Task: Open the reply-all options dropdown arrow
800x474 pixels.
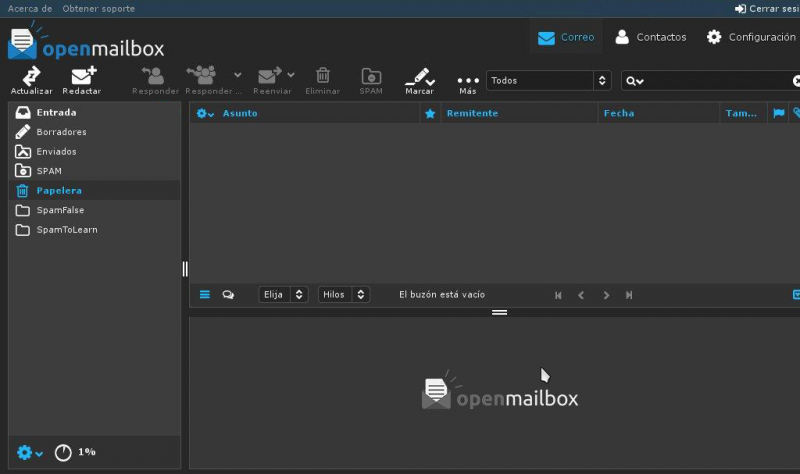Action: 238,74
